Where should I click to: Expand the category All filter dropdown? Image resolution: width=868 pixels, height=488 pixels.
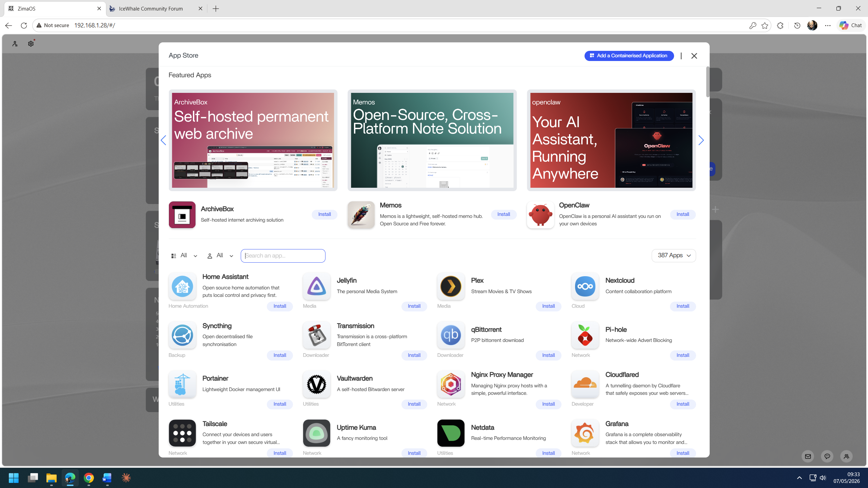(184, 256)
